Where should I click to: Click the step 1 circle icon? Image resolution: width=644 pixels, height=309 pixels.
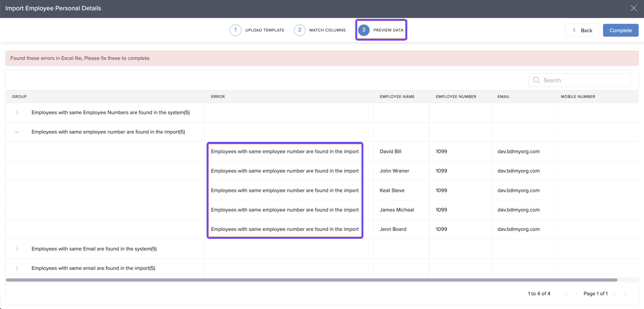point(235,30)
